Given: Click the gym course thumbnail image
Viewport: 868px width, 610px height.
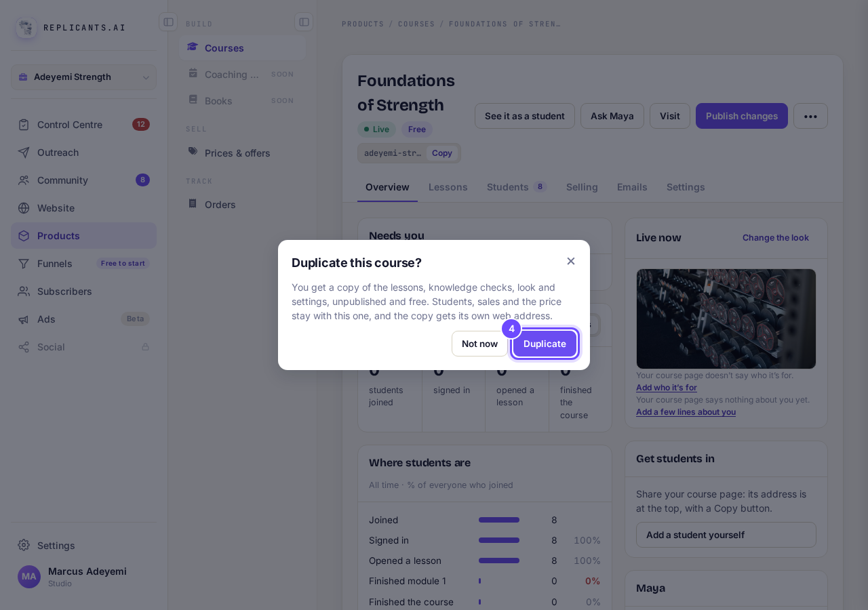Looking at the screenshot, I should tap(726, 319).
